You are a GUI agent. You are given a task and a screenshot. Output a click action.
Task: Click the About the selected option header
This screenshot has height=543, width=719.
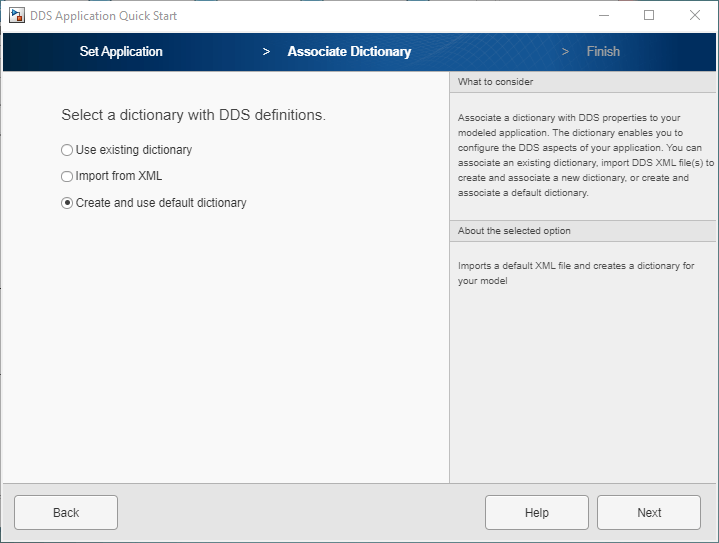tap(514, 231)
